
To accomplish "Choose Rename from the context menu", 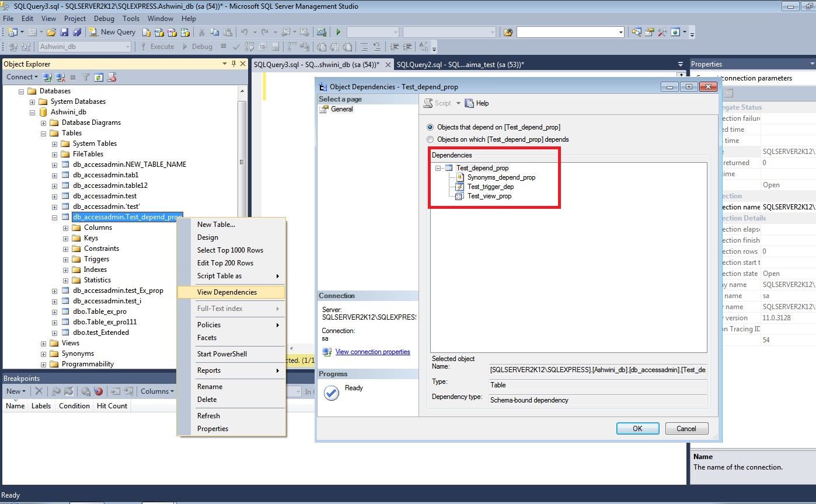I will pyautogui.click(x=231, y=387).
